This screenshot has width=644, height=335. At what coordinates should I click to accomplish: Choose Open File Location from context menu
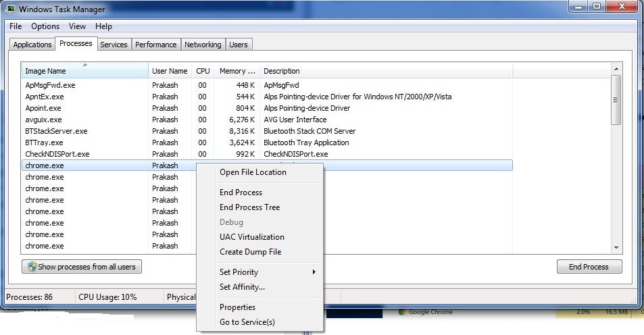coord(260,172)
